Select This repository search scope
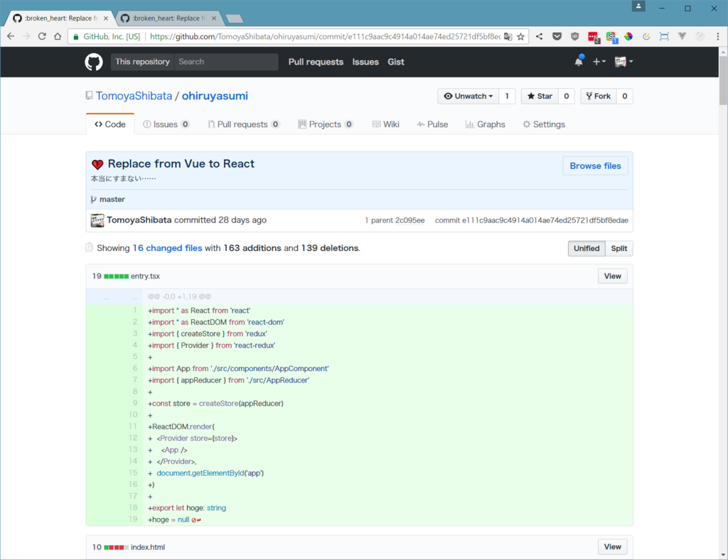 142,62
